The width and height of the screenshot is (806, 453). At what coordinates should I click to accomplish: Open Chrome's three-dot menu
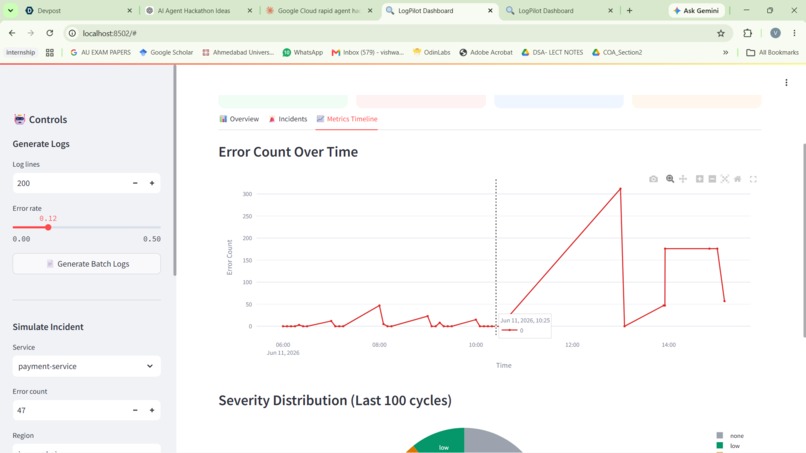point(794,33)
